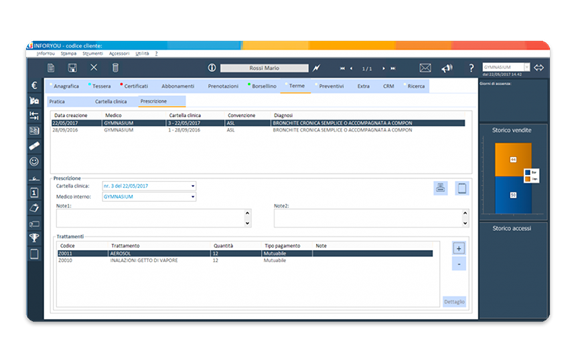Open the GYMNASIUM dropdown at top right
576x362 pixels.
pyautogui.click(x=527, y=67)
